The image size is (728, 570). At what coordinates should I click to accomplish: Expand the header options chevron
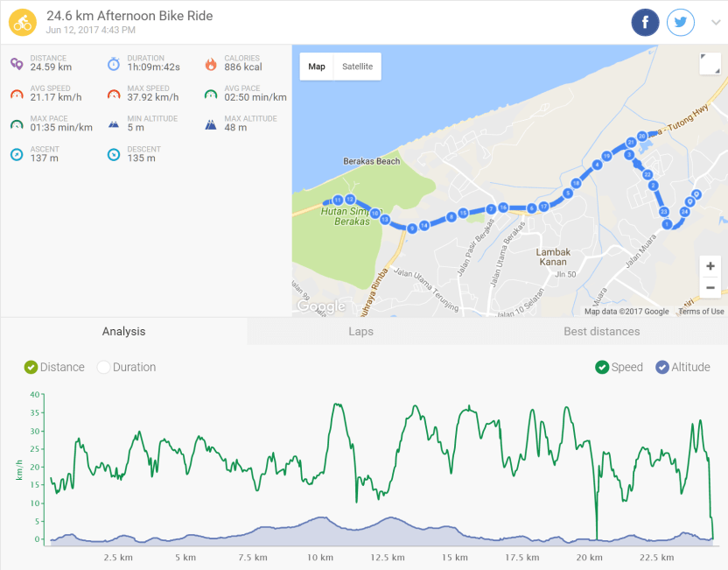pos(716,24)
